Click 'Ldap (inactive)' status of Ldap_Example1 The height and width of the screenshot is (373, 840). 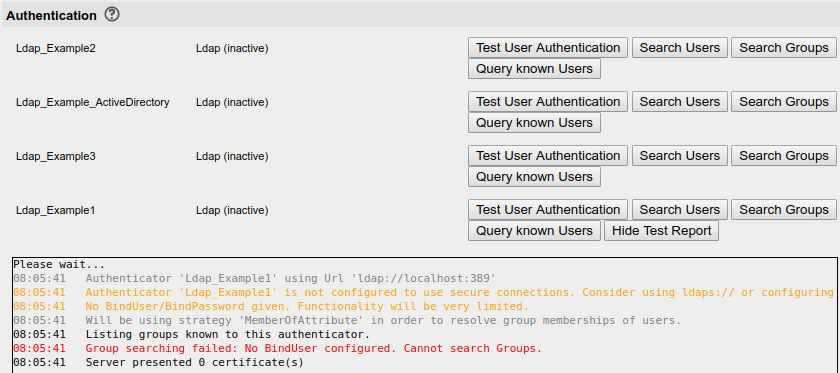(232, 211)
